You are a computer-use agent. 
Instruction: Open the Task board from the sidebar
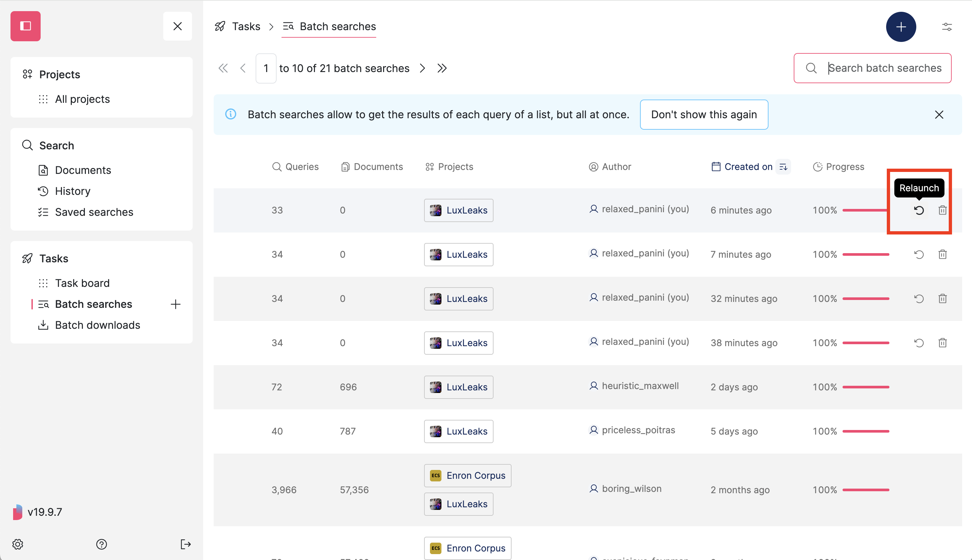coord(82,283)
